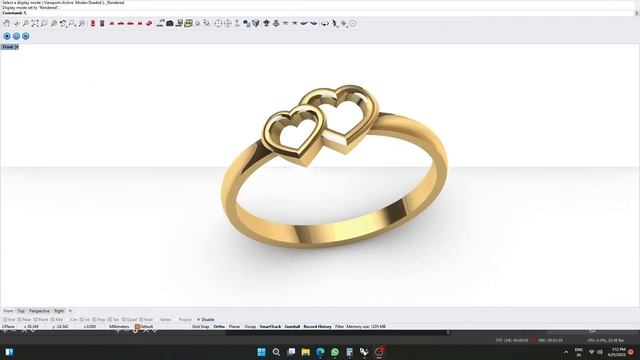Choose the Zoom Window icon
The width and height of the screenshot is (640, 360).
point(44,24)
